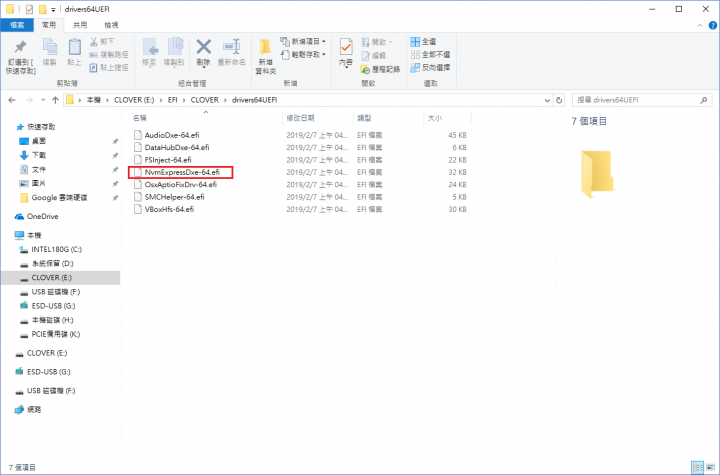The width and height of the screenshot is (720, 475).
Task: Open the Delete dropdown arrow
Action: point(203,67)
